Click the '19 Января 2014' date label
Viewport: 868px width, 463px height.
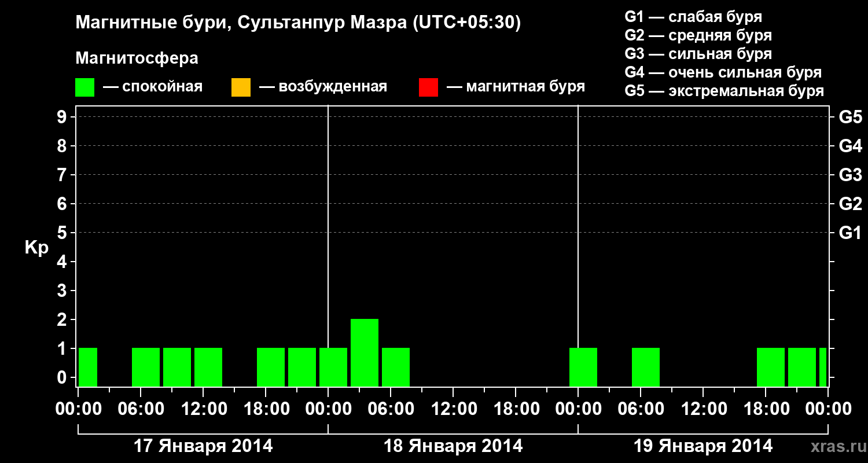pyautogui.click(x=703, y=446)
